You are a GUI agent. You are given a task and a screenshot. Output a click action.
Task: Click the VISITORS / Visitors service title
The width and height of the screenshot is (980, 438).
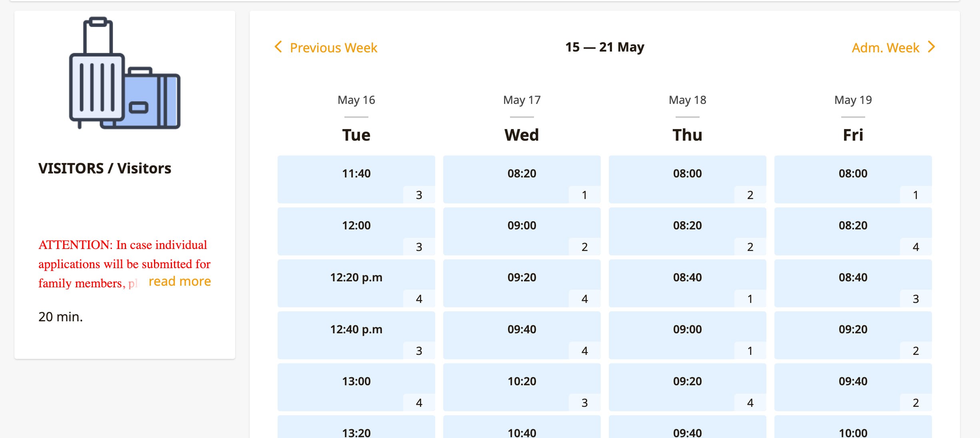pyautogui.click(x=105, y=168)
